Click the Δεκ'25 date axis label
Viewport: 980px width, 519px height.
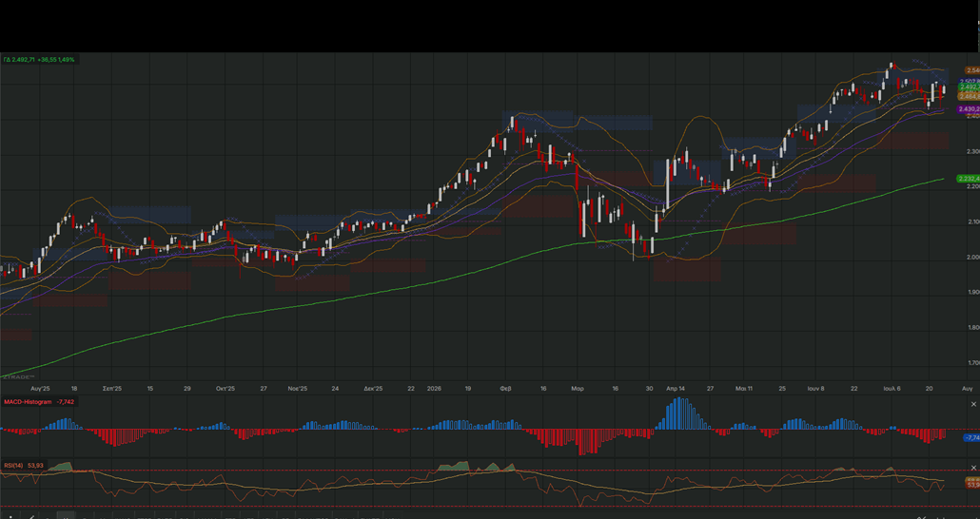(x=373, y=389)
